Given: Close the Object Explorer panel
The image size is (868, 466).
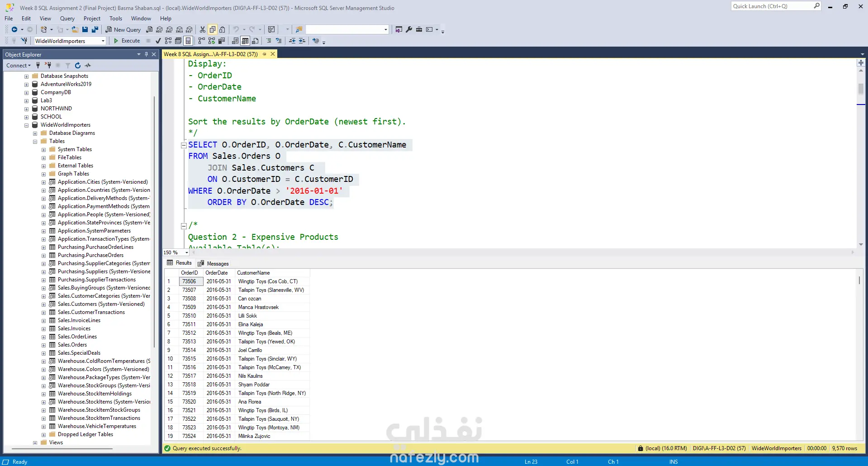Looking at the screenshot, I should 154,54.
